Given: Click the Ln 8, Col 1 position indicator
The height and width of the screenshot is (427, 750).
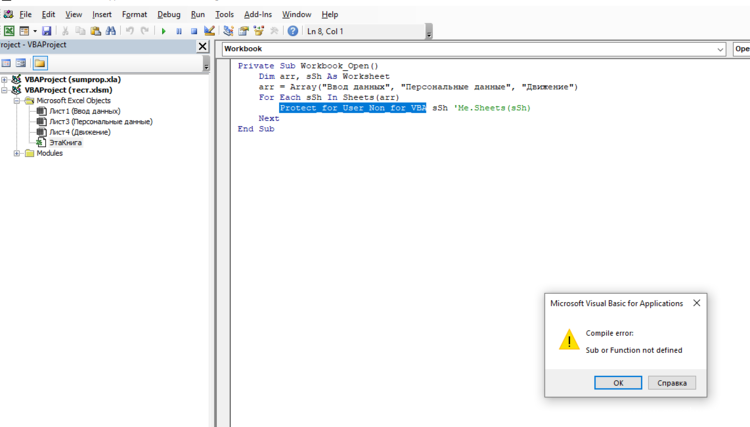Looking at the screenshot, I should (325, 31).
